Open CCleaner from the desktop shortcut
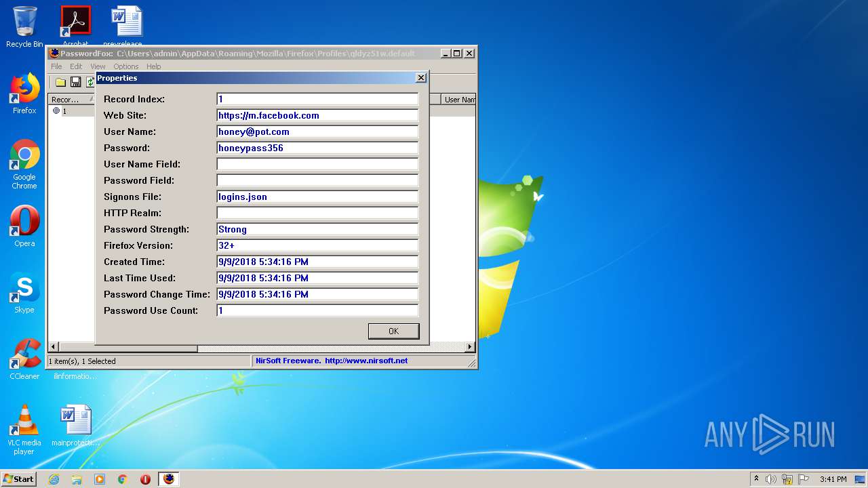868x488 pixels. pyautogui.click(x=24, y=359)
